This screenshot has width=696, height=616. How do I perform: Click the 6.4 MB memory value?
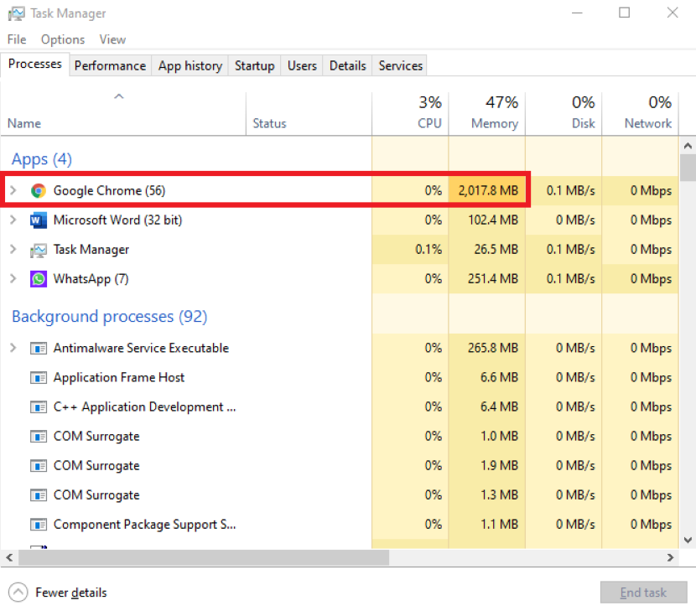click(x=500, y=406)
